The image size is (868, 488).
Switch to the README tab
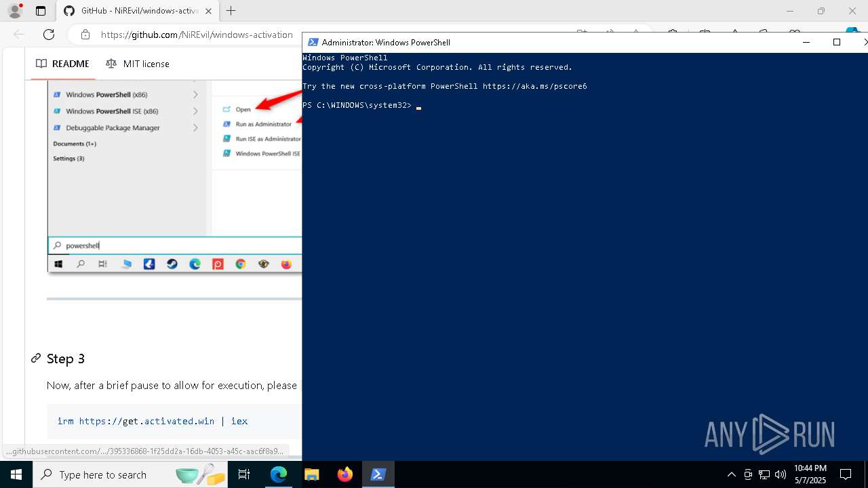[x=62, y=64]
